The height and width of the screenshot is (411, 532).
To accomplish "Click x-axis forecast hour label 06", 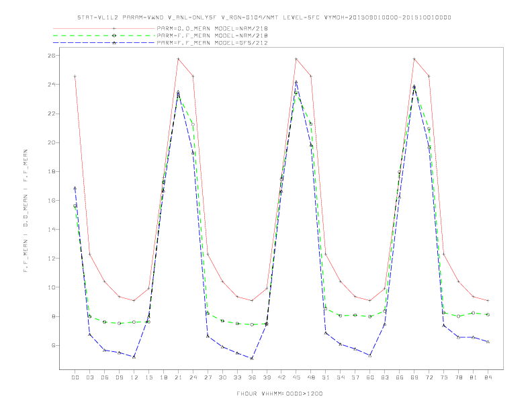I will click(105, 377).
